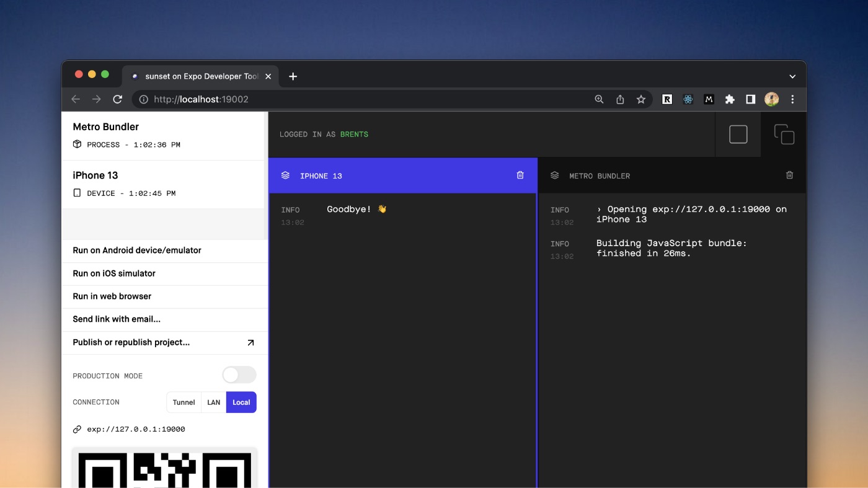
Task: Click the device icon under iPhone 13
Action: [x=77, y=193]
